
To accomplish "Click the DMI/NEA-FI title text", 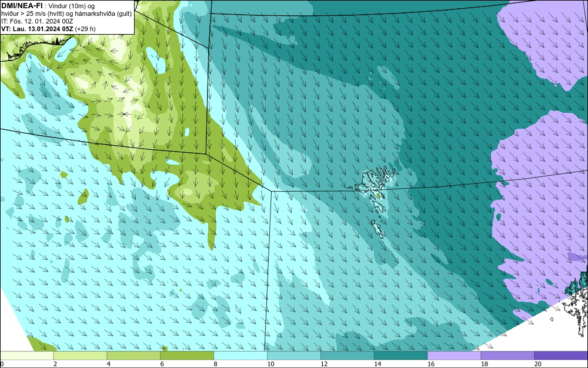I will coord(22,6).
